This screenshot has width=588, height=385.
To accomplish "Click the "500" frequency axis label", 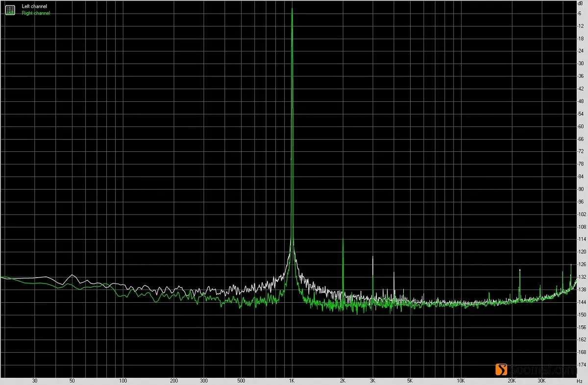I will click(241, 381).
